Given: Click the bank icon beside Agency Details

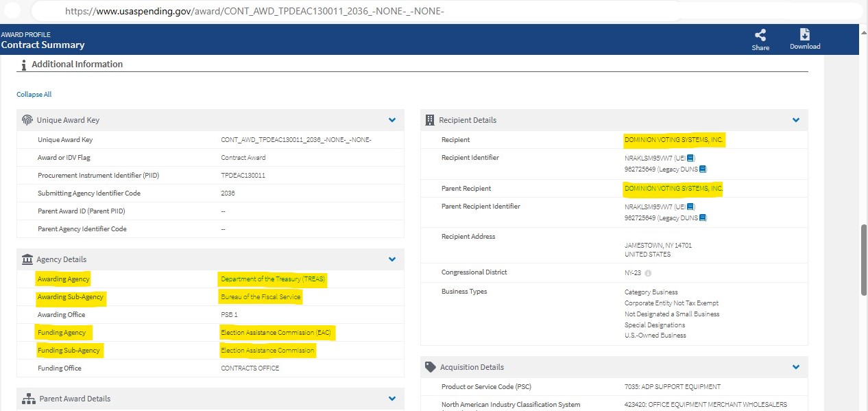Looking at the screenshot, I should [x=27, y=259].
